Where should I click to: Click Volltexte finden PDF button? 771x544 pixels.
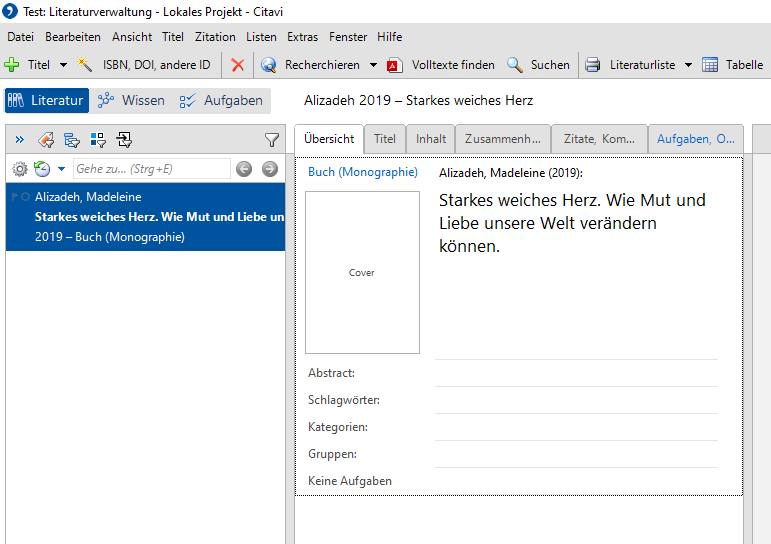[x=441, y=64]
